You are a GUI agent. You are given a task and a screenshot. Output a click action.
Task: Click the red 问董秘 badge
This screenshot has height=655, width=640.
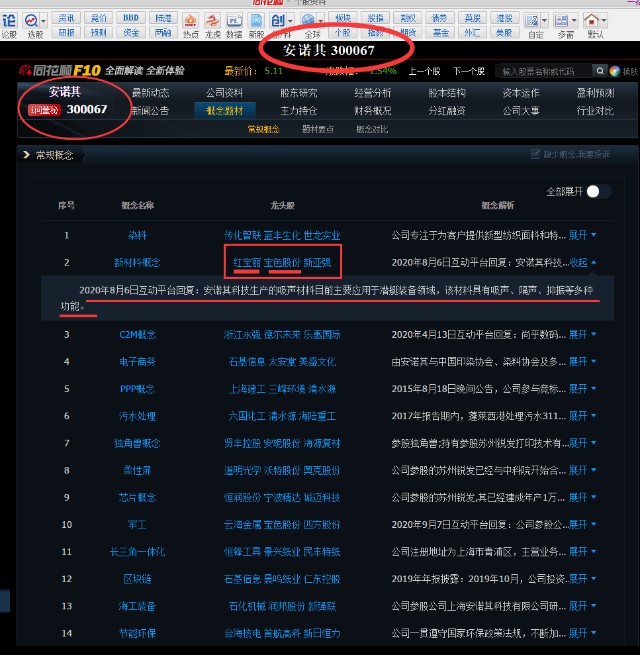[44, 110]
